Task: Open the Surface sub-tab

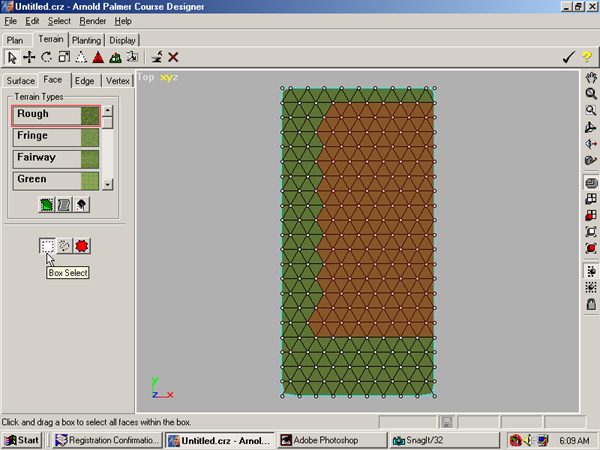Action: click(x=21, y=81)
